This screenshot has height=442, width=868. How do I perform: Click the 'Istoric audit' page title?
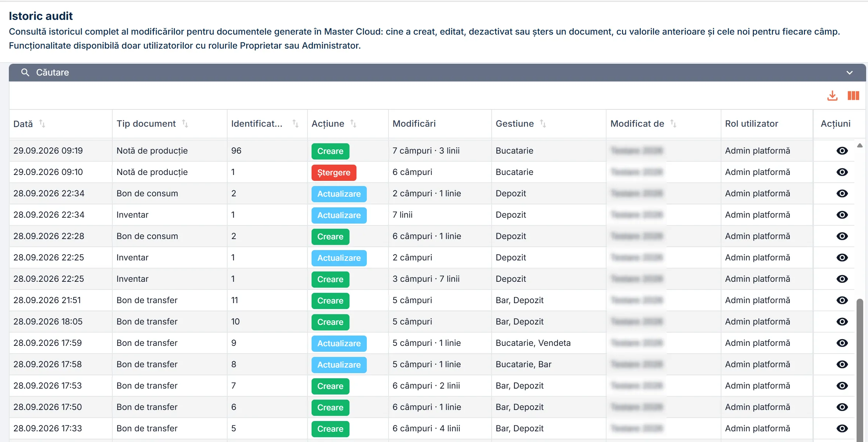(41, 16)
